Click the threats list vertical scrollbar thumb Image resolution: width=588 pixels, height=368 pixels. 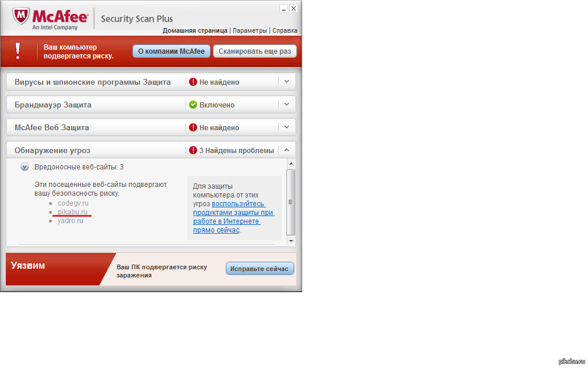[290, 202]
